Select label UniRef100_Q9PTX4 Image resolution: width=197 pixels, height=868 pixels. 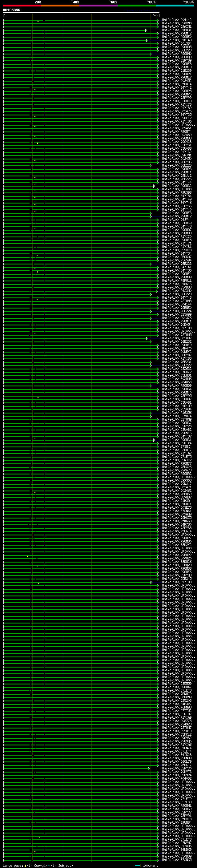pyautogui.click(x=177, y=443)
